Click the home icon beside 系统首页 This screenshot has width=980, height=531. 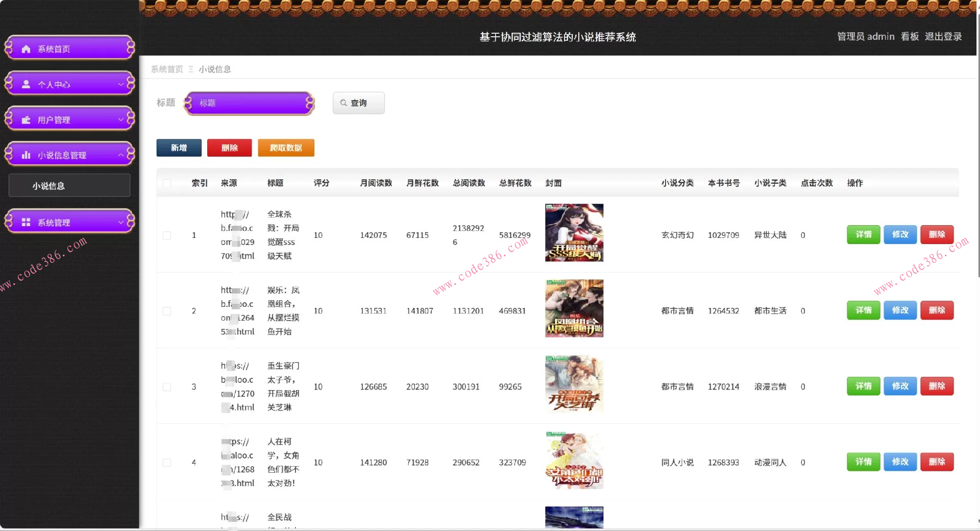coord(26,49)
